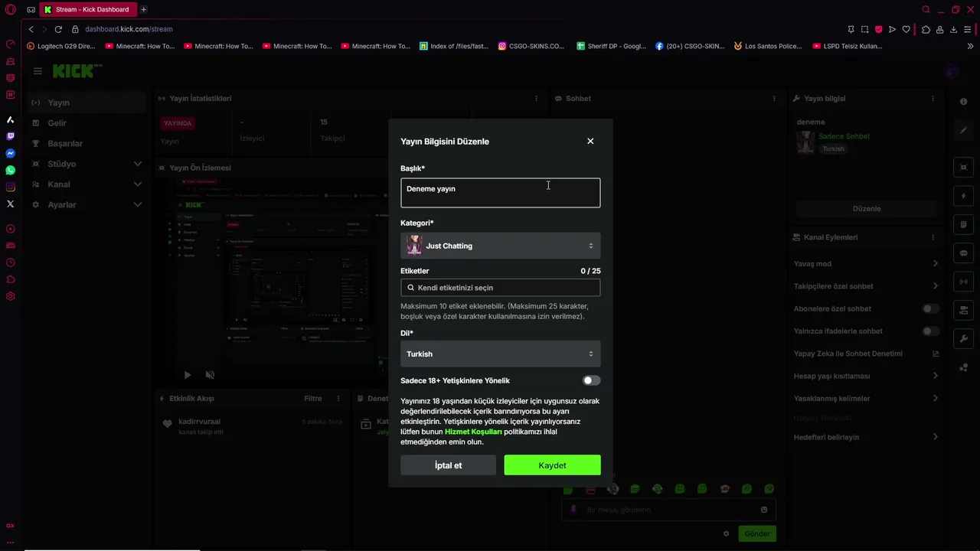Unmute the stream preview audio
The image size is (980, 551).
(210, 375)
